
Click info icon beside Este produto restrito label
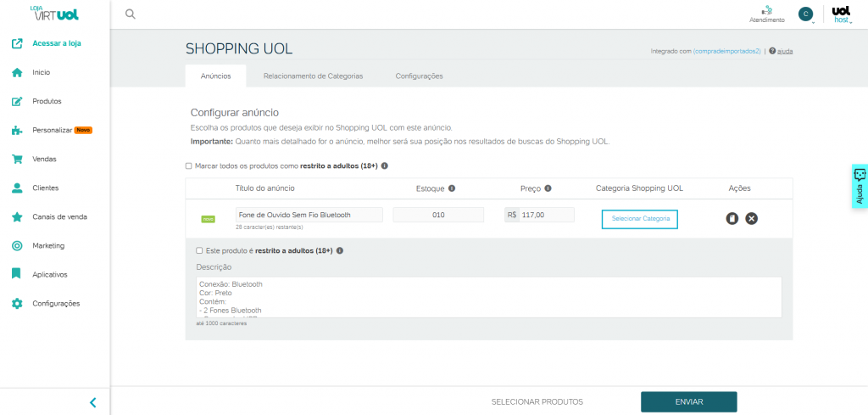click(340, 250)
